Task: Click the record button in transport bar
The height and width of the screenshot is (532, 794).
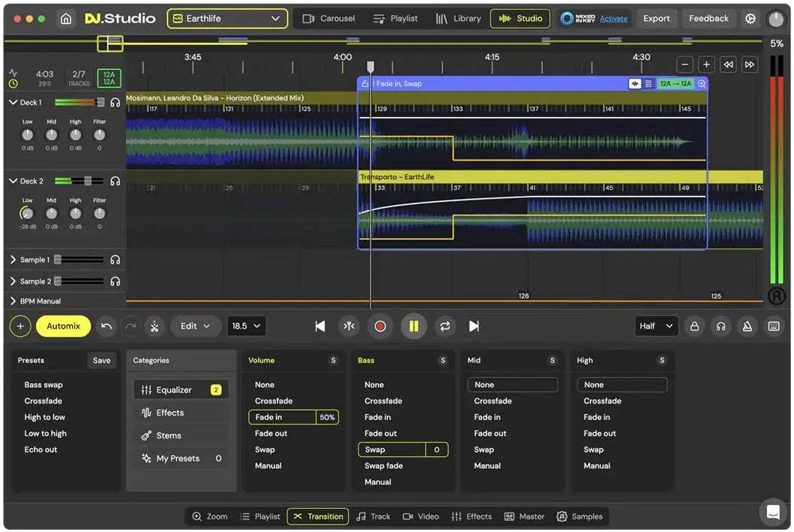Action: click(380, 326)
